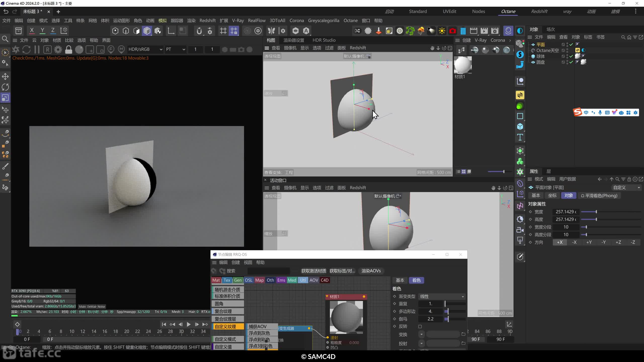Select -Z direction option
The height and width of the screenshot is (362, 644).
(633, 242)
